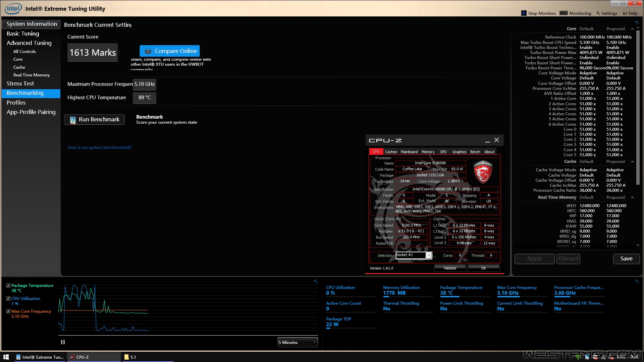Click Apply button in tuning panel

pos(534,259)
